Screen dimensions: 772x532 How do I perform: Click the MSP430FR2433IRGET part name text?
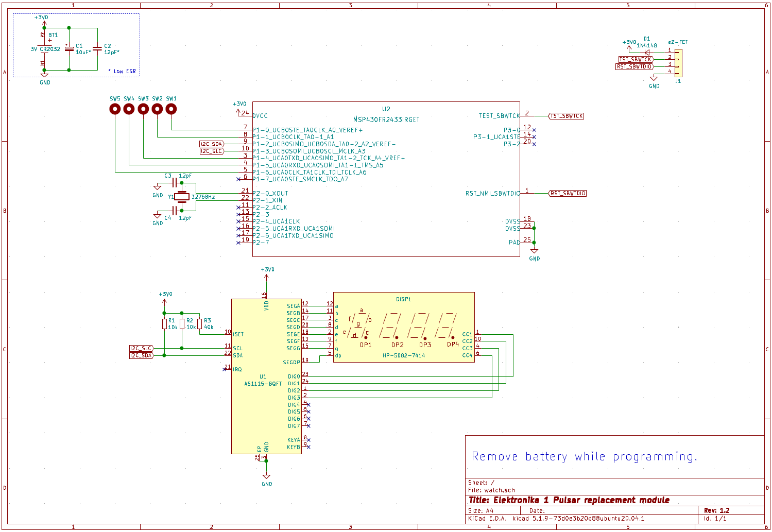tap(386, 119)
